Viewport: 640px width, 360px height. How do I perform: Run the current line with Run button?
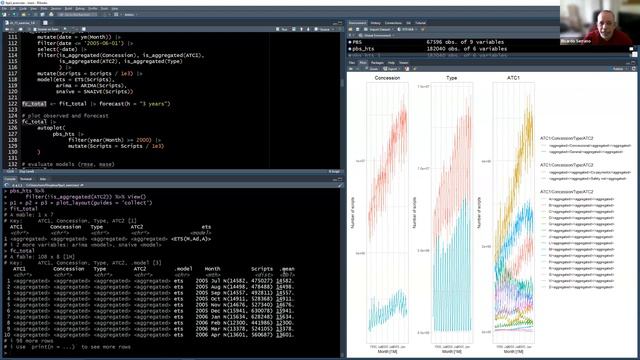282,29
